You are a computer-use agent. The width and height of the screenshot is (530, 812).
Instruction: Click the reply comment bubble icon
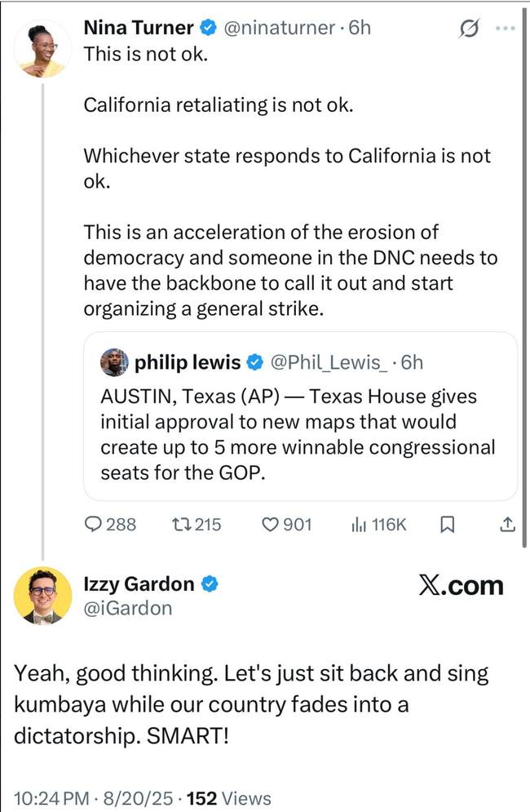tap(93, 525)
